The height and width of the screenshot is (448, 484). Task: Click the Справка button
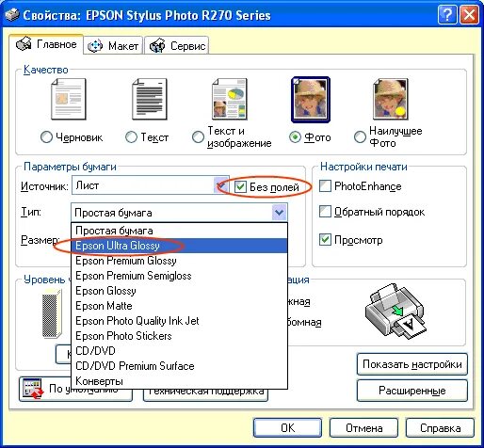440,428
